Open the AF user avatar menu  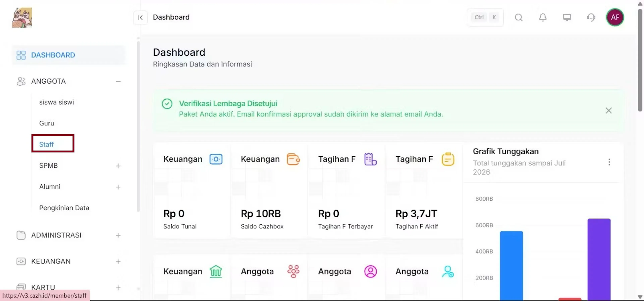click(x=615, y=17)
